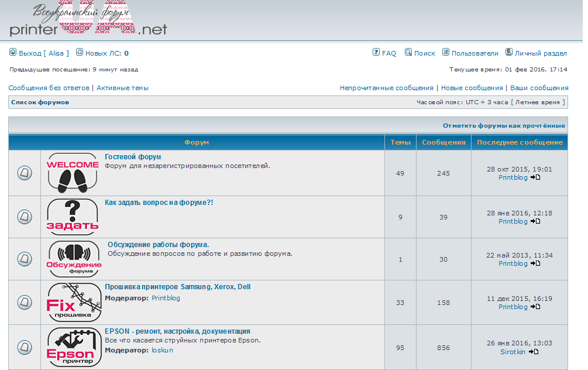Click the Темы column header
The height and width of the screenshot is (370, 588).
pos(401,142)
